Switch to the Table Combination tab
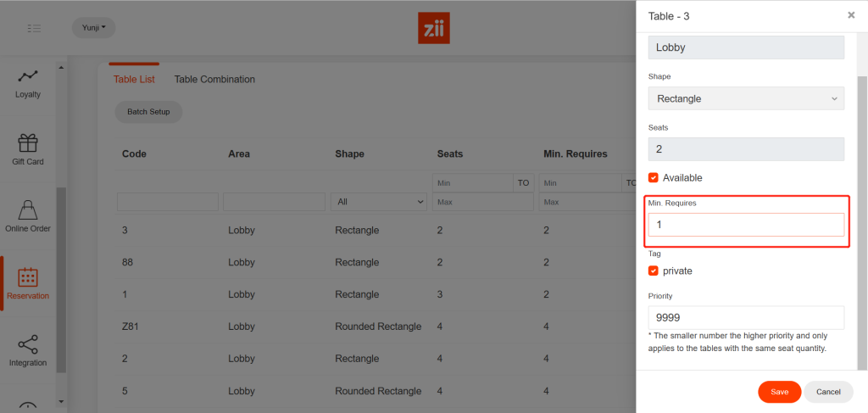Viewport: 868px width, 413px height. click(x=214, y=80)
